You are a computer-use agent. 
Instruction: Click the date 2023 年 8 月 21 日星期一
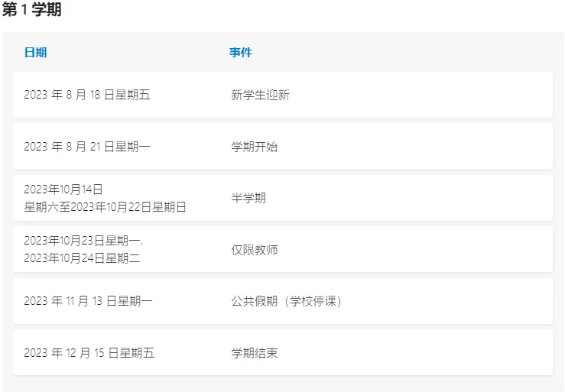(87, 147)
